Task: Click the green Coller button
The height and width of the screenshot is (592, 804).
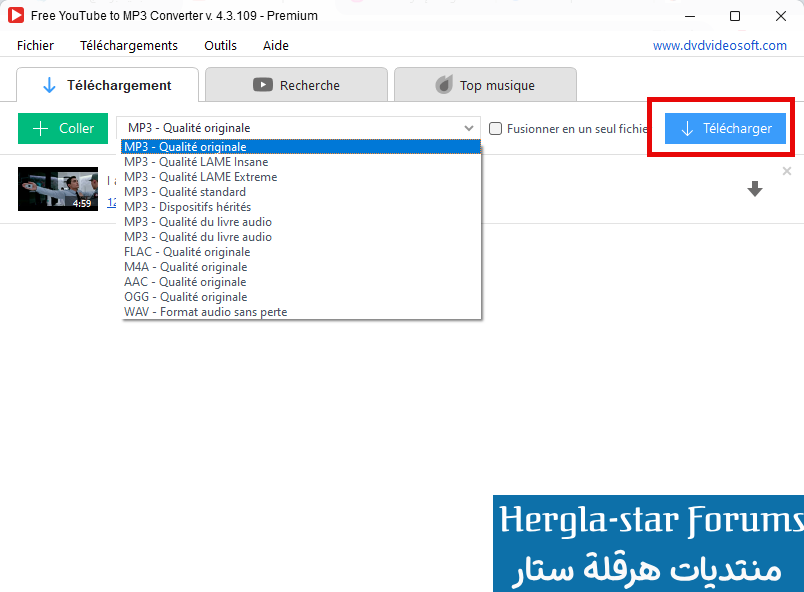Action: point(63,128)
